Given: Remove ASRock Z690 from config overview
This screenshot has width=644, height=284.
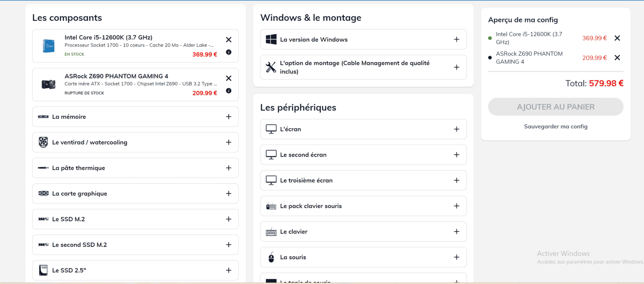Looking at the screenshot, I should pyautogui.click(x=617, y=58).
